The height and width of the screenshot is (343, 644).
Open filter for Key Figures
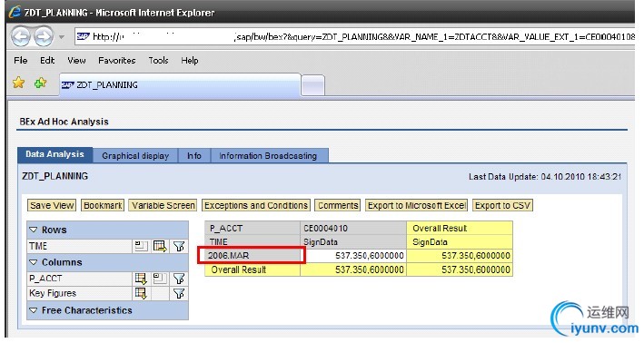[x=179, y=293]
